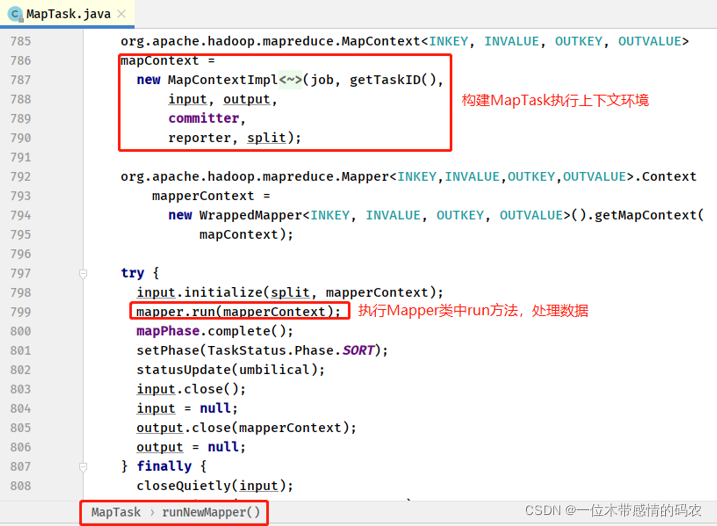Click the Java class icon on MapTask.java tab
The height and width of the screenshot is (526, 717).
point(15,13)
